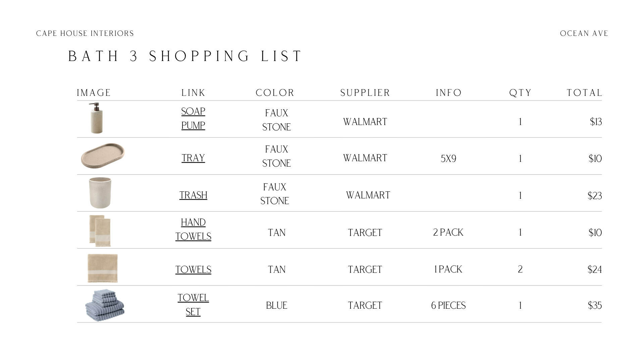Open the Towel Set link
Viewport: 644px width, 362px height.
[193, 305]
